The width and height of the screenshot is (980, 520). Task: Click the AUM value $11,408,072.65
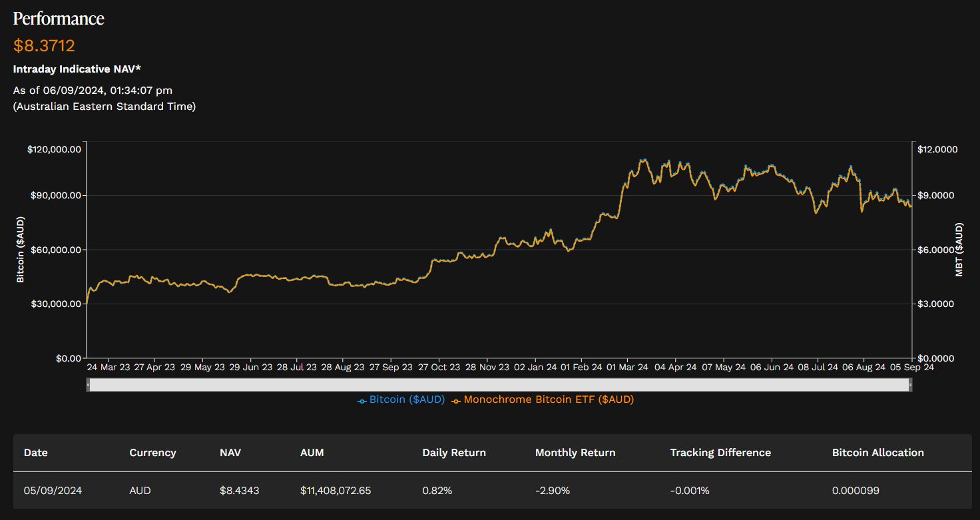pos(336,490)
